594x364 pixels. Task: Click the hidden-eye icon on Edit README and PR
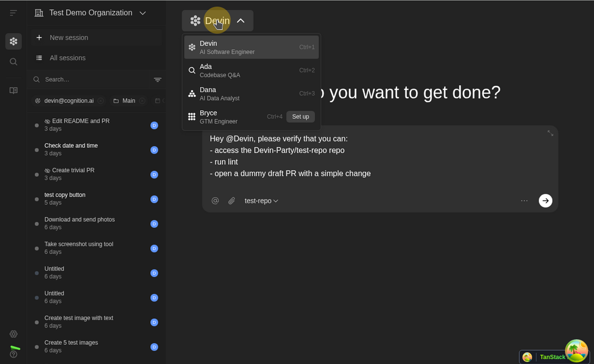coord(48,121)
